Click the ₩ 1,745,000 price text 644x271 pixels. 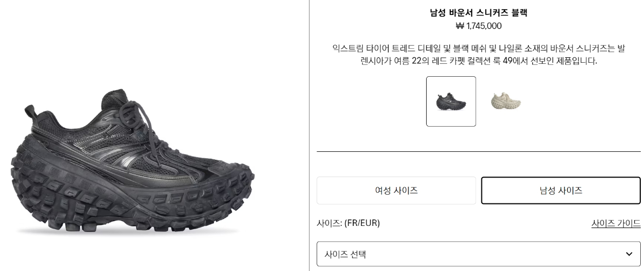point(479,26)
